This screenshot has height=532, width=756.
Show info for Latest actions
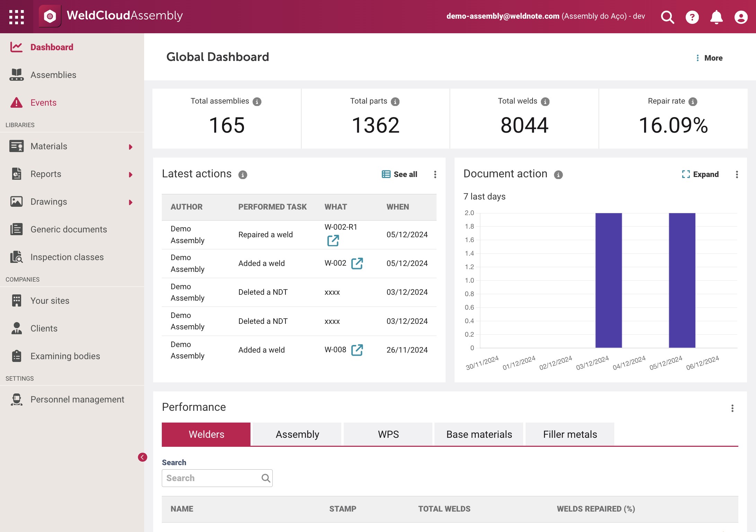(x=243, y=175)
